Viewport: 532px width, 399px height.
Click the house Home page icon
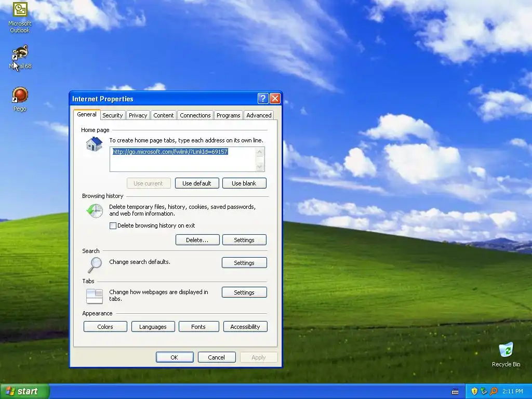[x=94, y=144]
